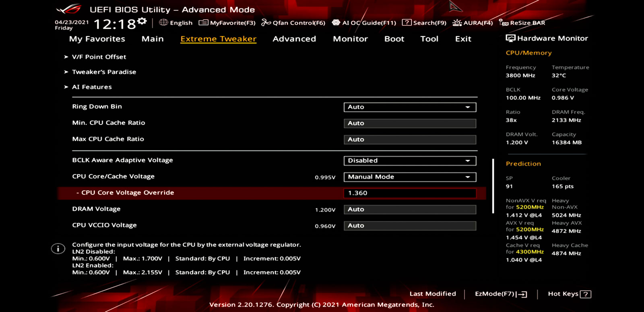Click the 165 pts cooler score
Viewport: 644px width, 312px height.
click(563, 186)
